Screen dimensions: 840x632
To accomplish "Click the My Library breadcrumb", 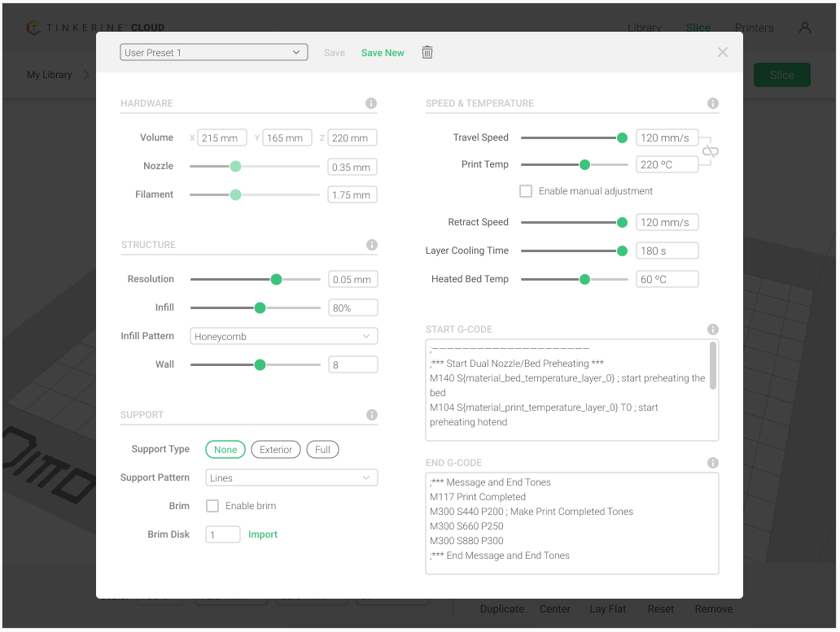I will pyautogui.click(x=50, y=75).
